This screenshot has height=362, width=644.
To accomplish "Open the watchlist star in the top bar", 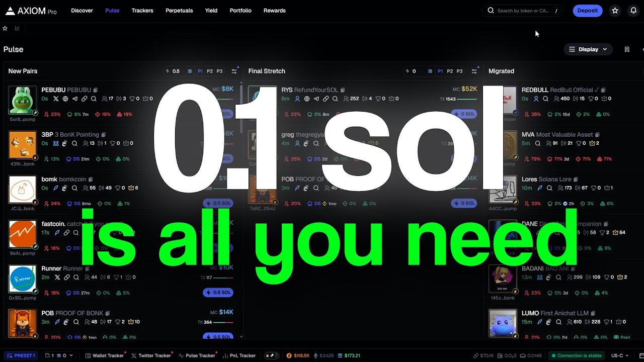I will click(x=615, y=11).
